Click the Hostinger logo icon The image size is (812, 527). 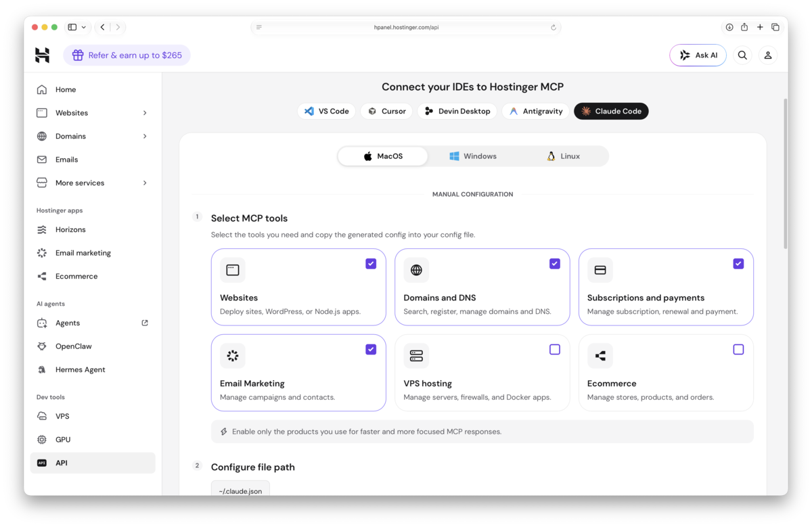[x=42, y=55]
